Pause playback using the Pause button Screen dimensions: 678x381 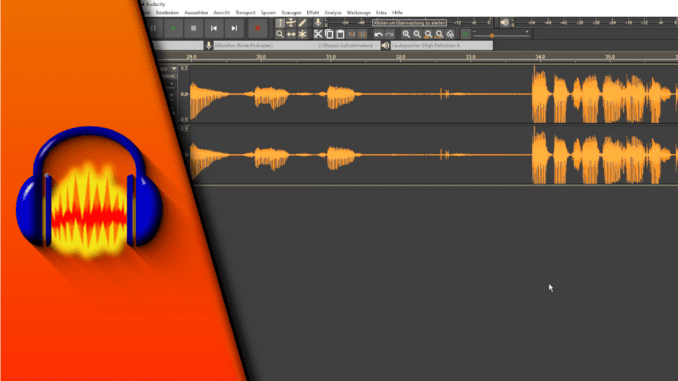[154, 29]
